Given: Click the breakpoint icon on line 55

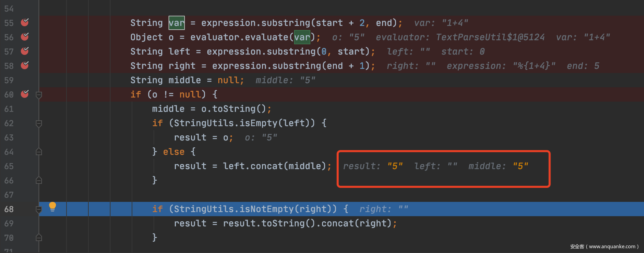Looking at the screenshot, I should tap(25, 23).
